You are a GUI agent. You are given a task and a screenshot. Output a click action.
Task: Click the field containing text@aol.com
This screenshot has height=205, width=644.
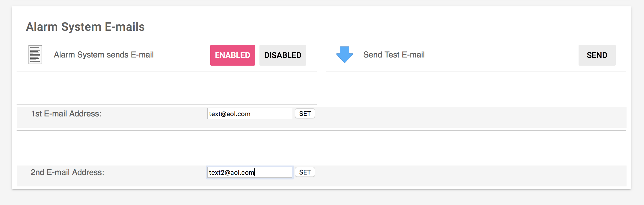[x=250, y=114]
